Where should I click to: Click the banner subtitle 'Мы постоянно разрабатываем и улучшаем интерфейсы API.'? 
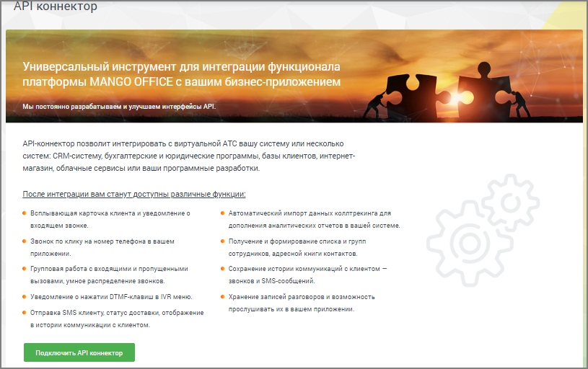(x=119, y=107)
